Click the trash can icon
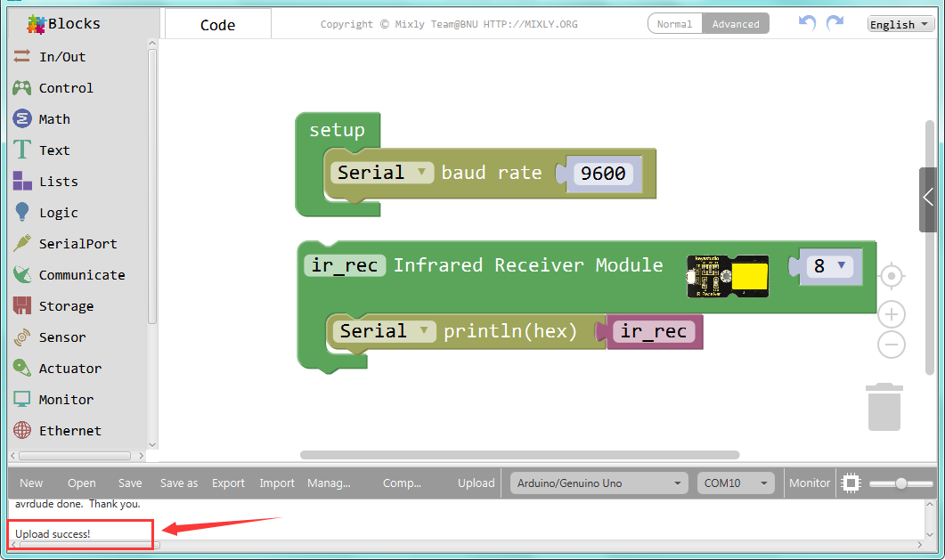 [x=884, y=407]
